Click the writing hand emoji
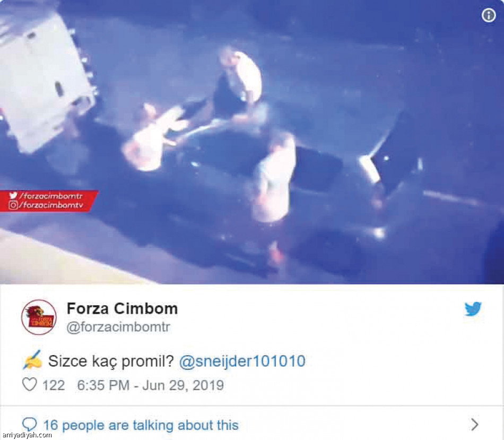This screenshot has width=504, height=440. [x=32, y=360]
